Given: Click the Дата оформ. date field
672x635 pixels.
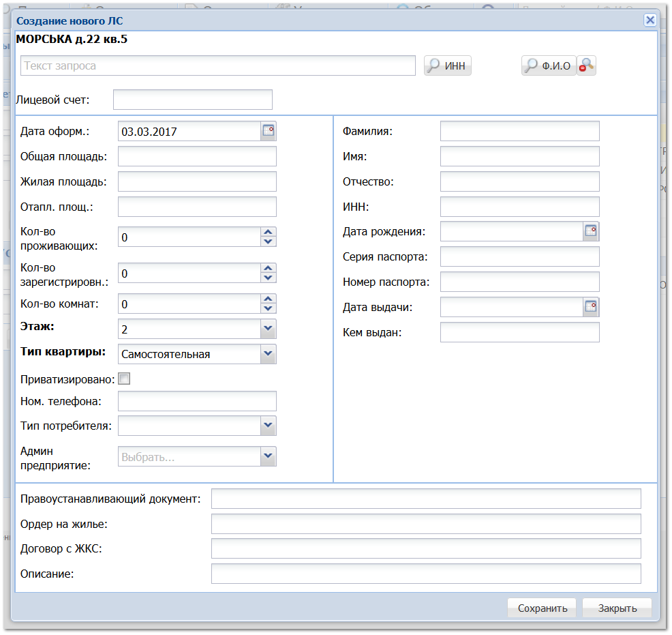Looking at the screenshot, I should tap(189, 131).
